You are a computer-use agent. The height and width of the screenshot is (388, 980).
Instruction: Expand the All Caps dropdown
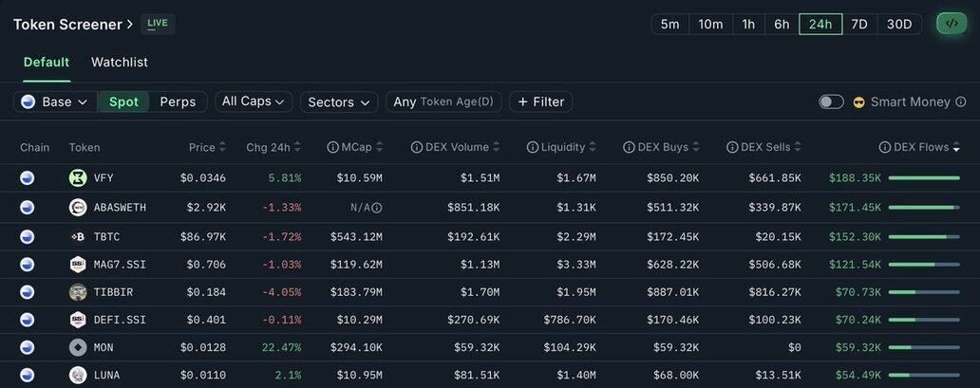click(253, 102)
